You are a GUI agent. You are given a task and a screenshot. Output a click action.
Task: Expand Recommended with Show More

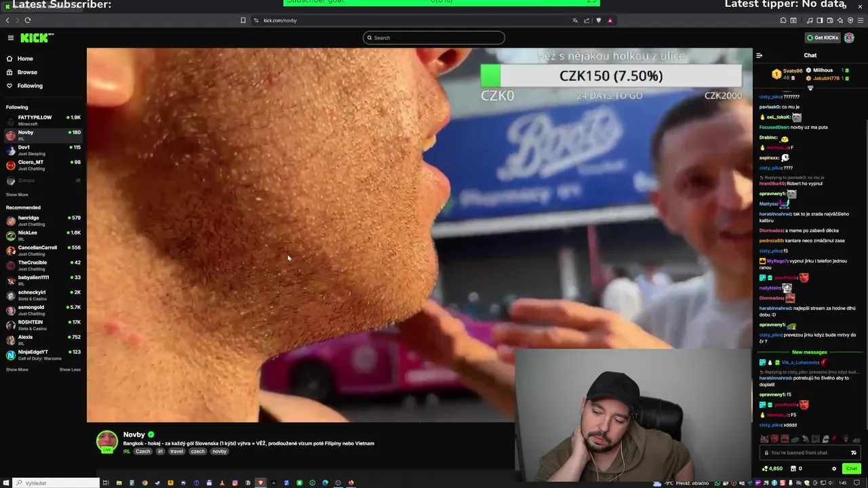17,369
